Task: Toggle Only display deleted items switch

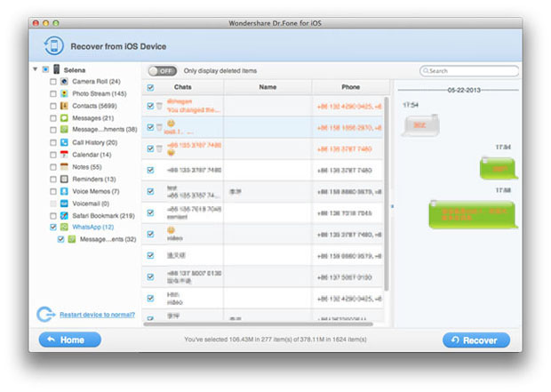Action: (163, 71)
